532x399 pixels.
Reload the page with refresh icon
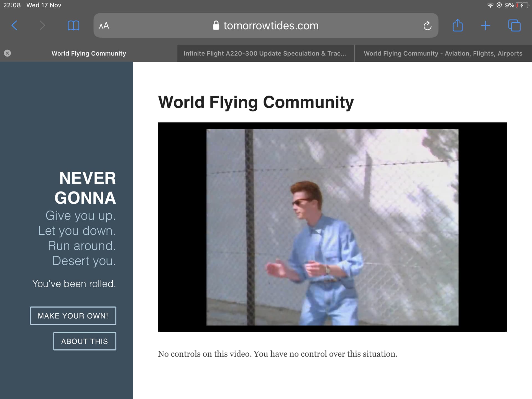click(x=427, y=26)
